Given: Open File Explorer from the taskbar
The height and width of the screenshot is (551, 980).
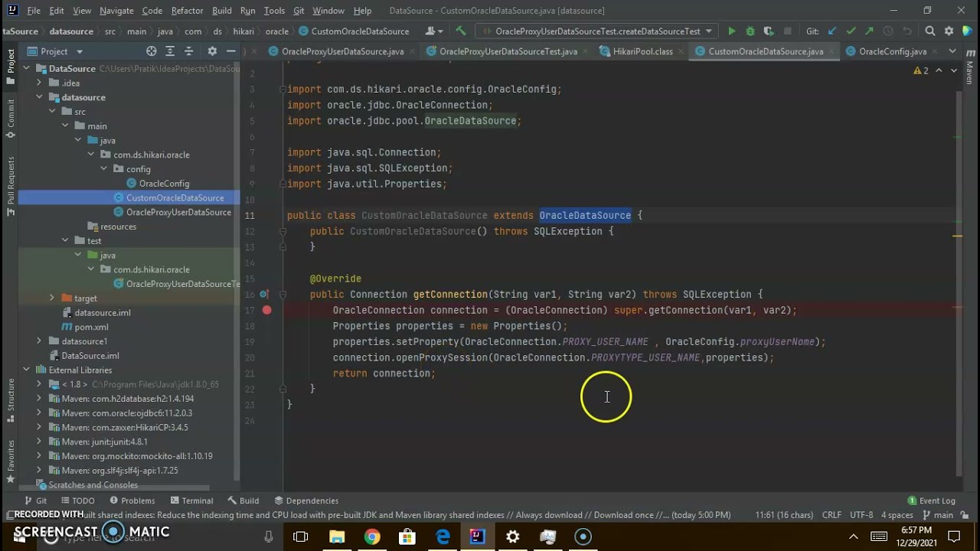Looking at the screenshot, I should click(337, 536).
